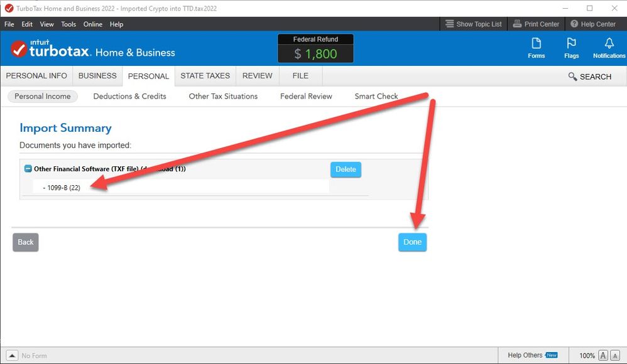Click the Back button
The width and height of the screenshot is (627, 364).
point(26,242)
